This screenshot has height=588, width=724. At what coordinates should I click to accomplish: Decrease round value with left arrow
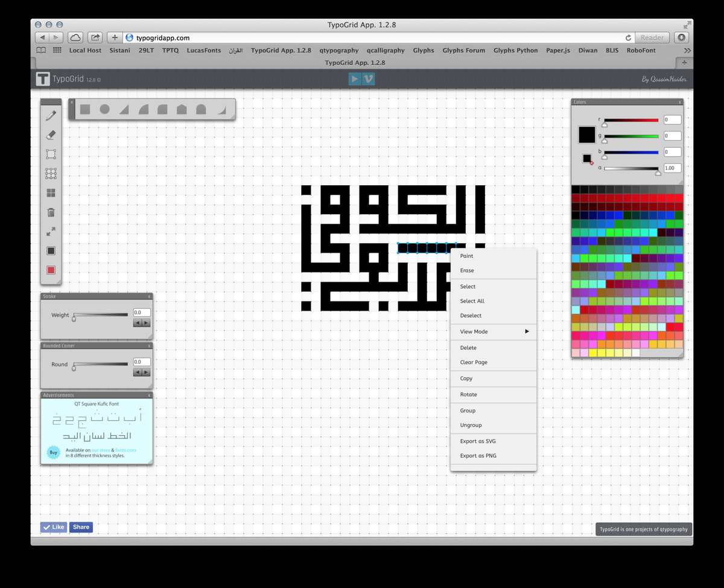(138, 372)
